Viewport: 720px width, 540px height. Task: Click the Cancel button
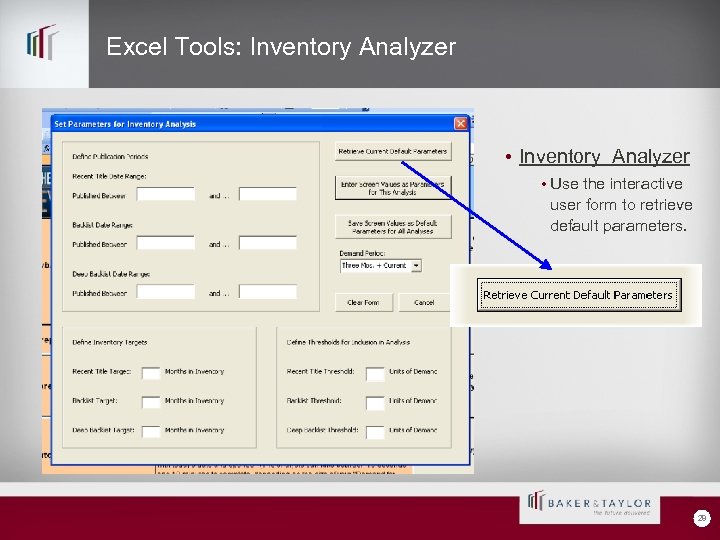424,303
